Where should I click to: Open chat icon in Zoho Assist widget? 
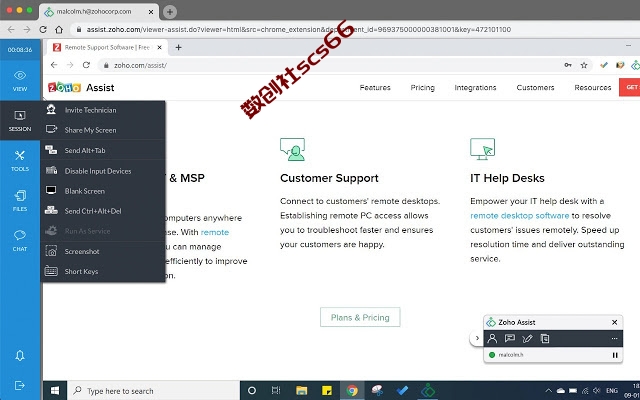point(510,338)
